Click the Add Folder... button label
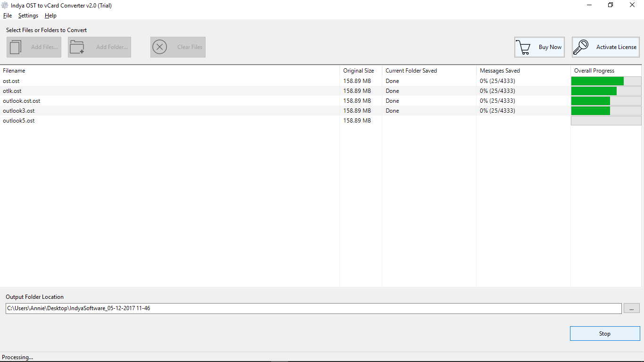Image resolution: width=644 pixels, height=362 pixels. click(x=112, y=47)
